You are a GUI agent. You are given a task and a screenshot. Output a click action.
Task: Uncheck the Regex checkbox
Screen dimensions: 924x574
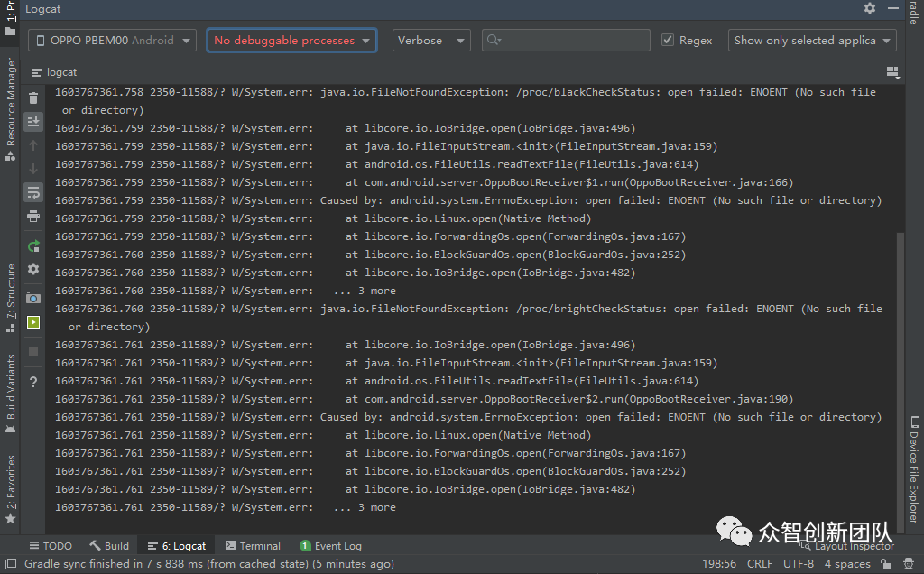click(668, 40)
